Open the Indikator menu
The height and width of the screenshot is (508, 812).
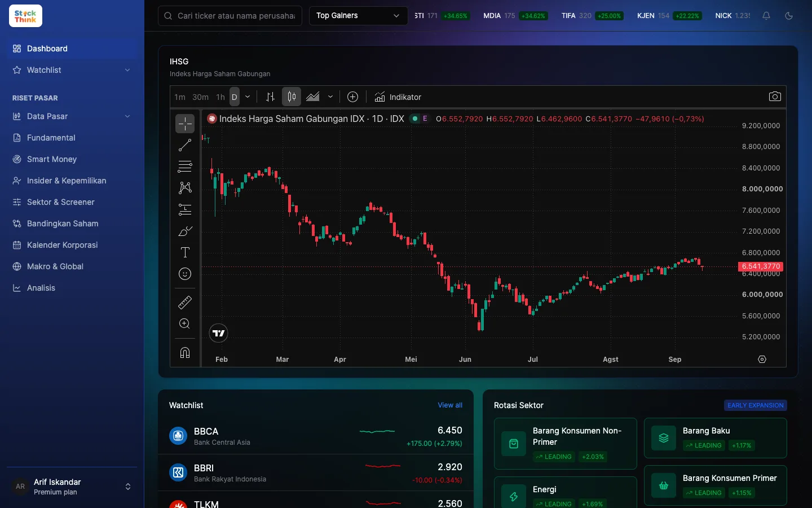[398, 97]
